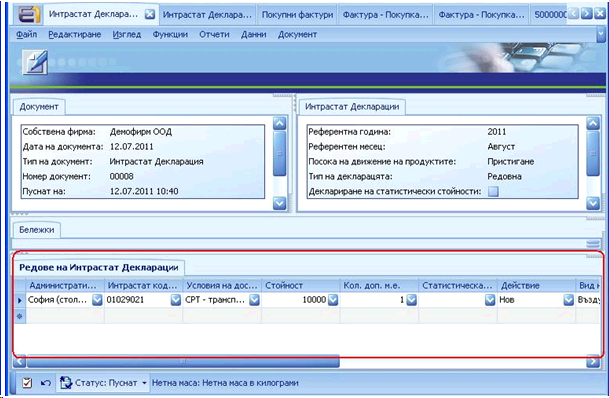609x398 pixels.
Task: Click the Нетна маса status bar text
Action: coord(225,383)
